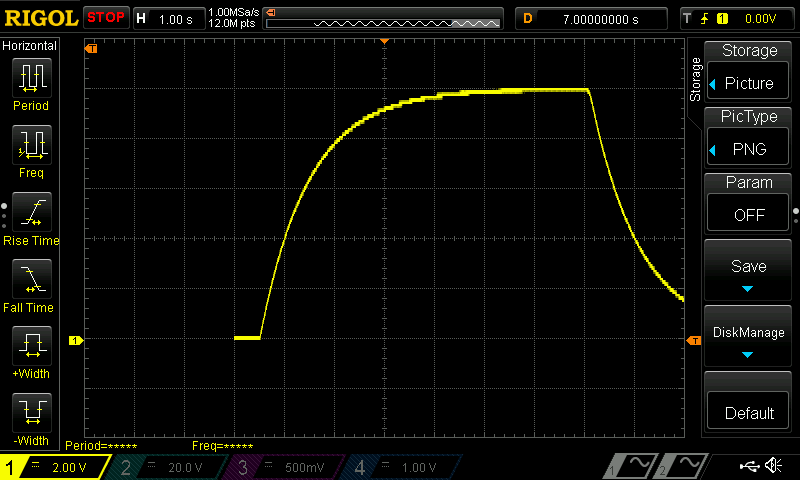
Task: Expand the DiskManage submenu
Action: [x=749, y=339]
